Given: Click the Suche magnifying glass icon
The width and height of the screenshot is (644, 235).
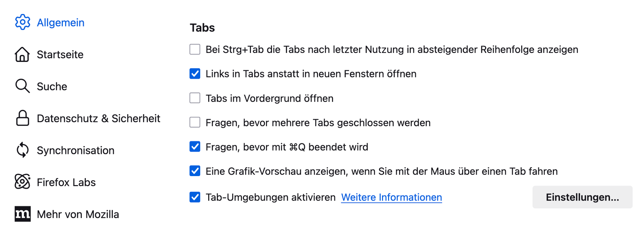Looking at the screenshot, I should (x=22, y=86).
